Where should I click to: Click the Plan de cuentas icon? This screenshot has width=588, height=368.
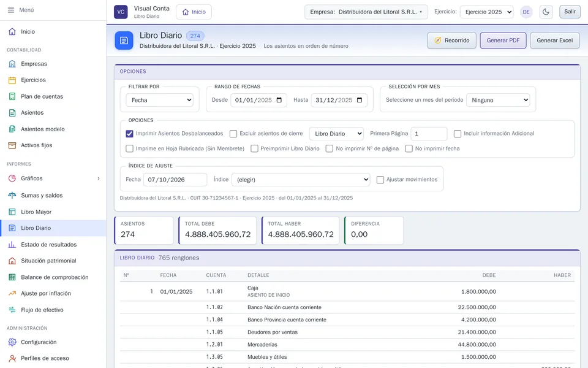(x=12, y=96)
